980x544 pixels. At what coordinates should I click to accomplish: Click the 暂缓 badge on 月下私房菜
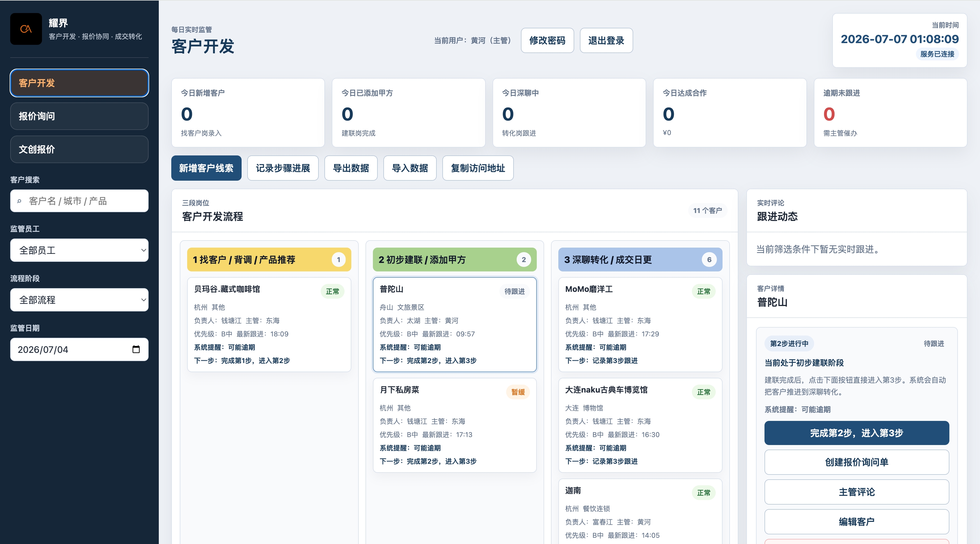518,392
